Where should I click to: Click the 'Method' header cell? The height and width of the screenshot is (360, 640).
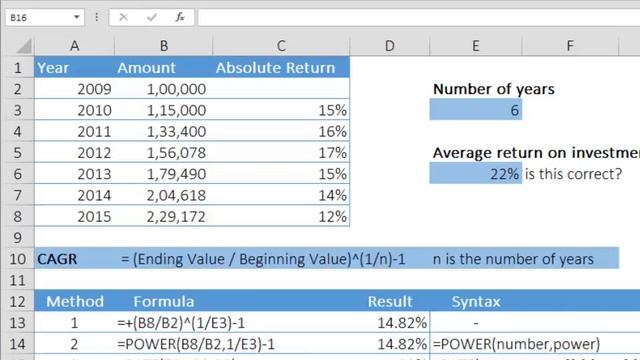[x=74, y=302]
